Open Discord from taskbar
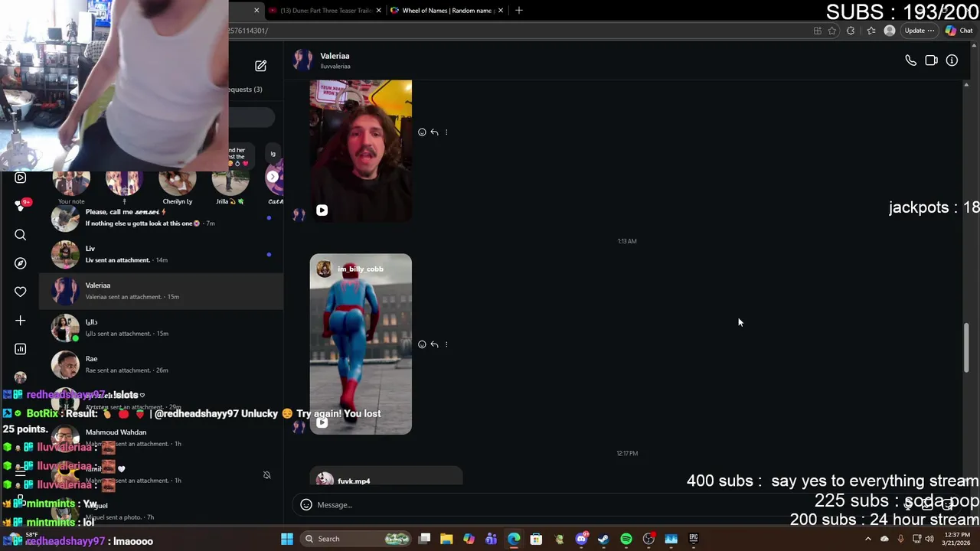Viewport: 980px width, 551px height. (x=581, y=539)
